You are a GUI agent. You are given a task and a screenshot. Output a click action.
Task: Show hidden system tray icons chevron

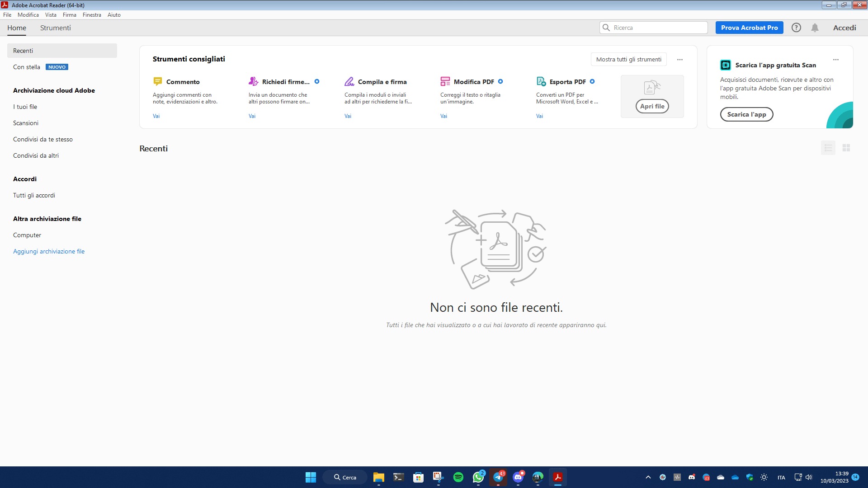pos(648,477)
